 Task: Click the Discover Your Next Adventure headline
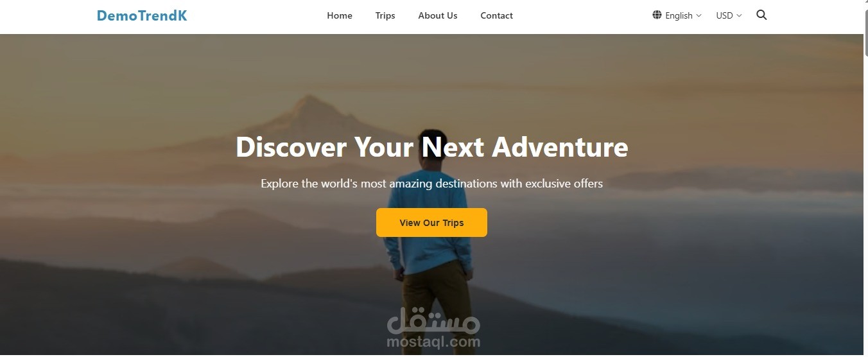pyautogui.click(x=431, y=147)
